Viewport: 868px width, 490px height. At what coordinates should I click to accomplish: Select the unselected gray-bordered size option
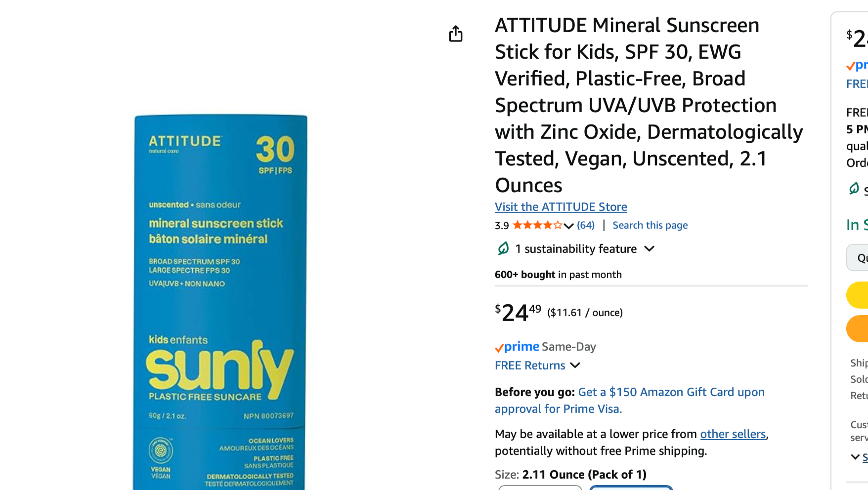pos(540,487)
